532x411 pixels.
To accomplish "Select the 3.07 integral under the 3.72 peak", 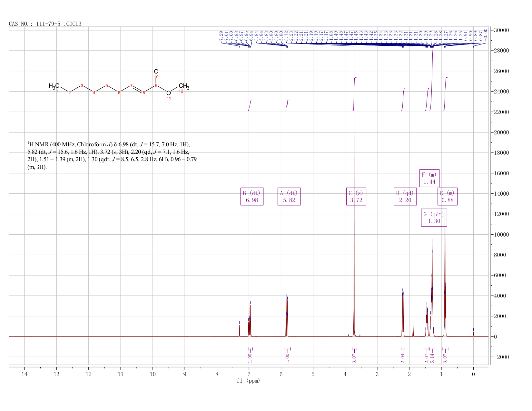I will 354,358.
